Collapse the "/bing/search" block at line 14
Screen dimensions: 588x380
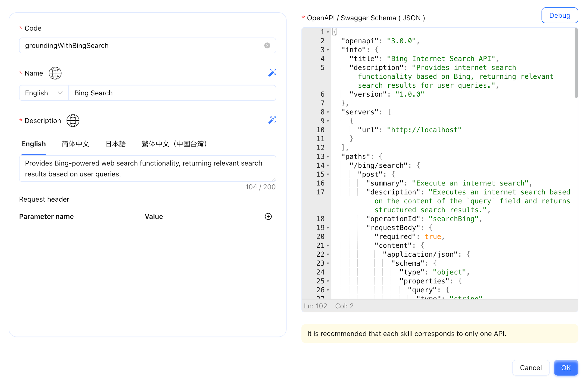328,166
